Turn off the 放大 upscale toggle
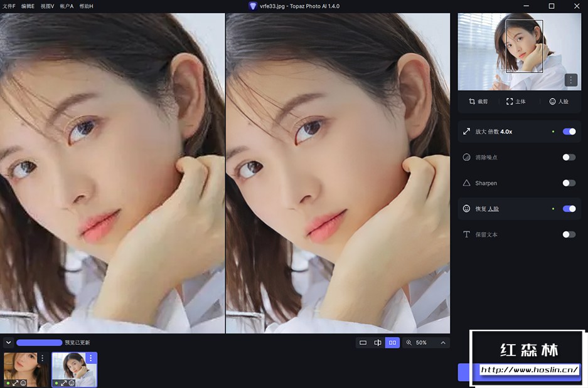Viewport: 588px width, 388px height. (x=569, y=132)
